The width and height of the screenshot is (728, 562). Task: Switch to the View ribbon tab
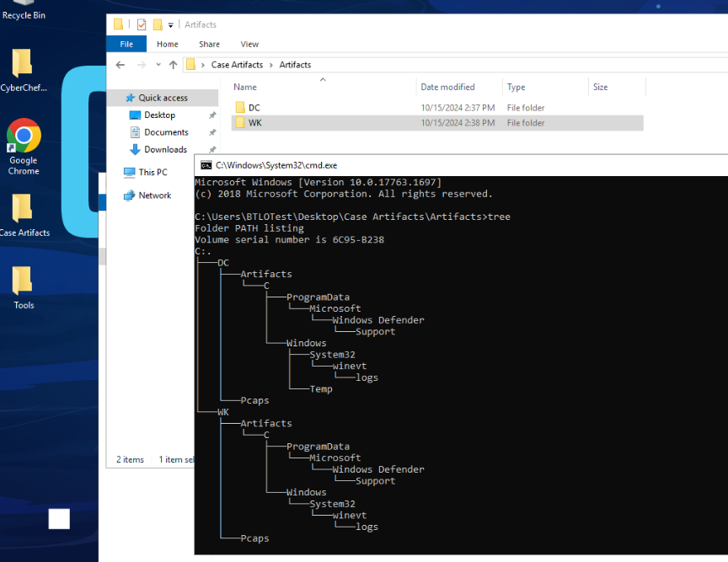tap(249, 44)
